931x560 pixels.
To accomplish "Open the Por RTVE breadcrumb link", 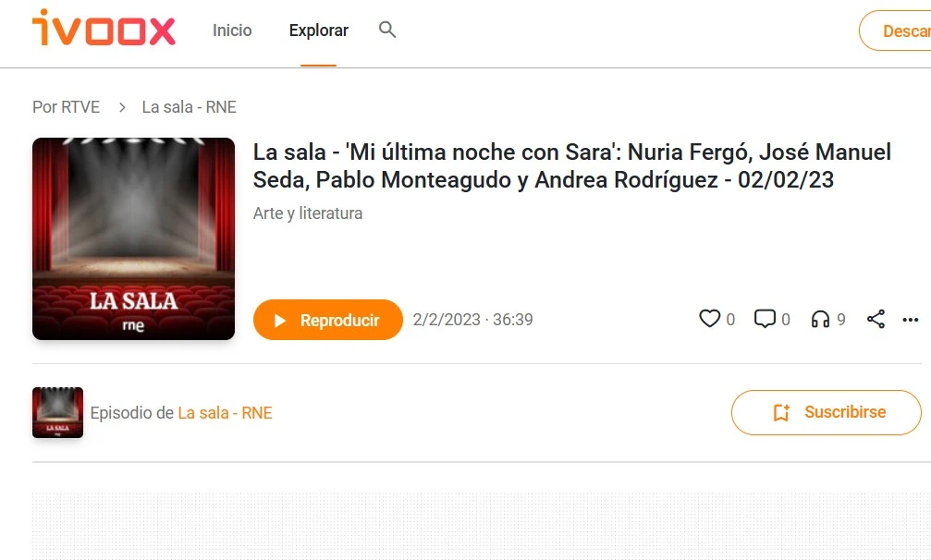I will pyautogui.click(x=66, y=107).
